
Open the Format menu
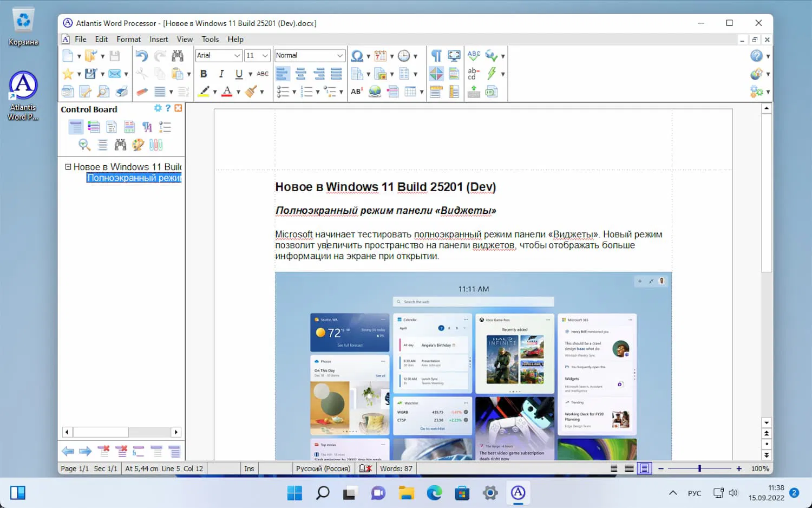point(129,39)
